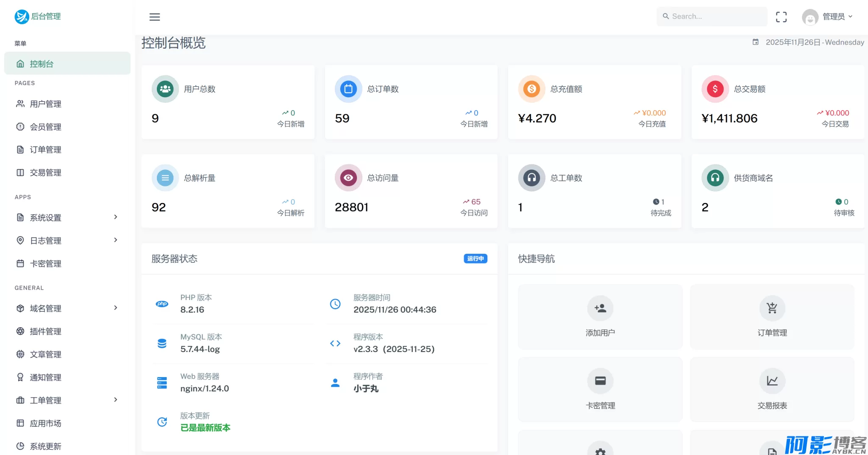Expand the 域名管理 submenu
The height and width of the screenshot is (455, 868).
click(x=115, y=308)
